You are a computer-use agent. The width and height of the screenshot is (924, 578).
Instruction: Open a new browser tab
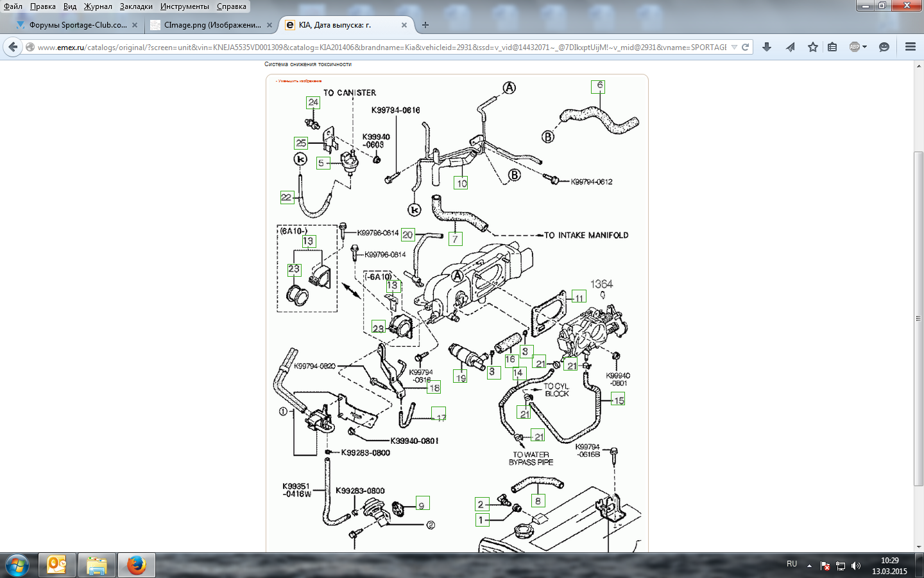tap(425, 25)
